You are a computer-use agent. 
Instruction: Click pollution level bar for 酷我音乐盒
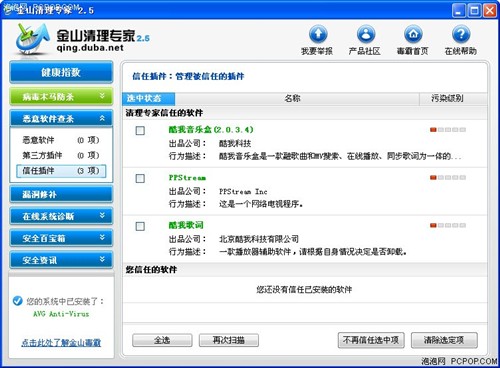[448, 130]
